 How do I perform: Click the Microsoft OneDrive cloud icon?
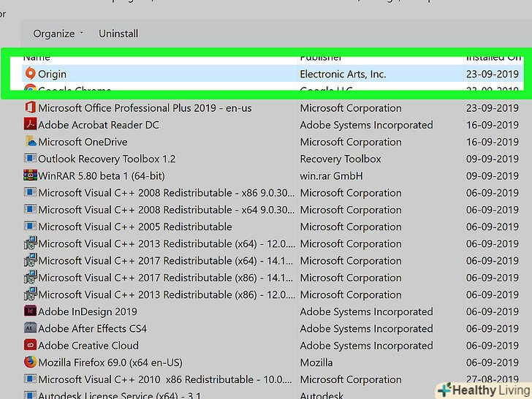30,142
